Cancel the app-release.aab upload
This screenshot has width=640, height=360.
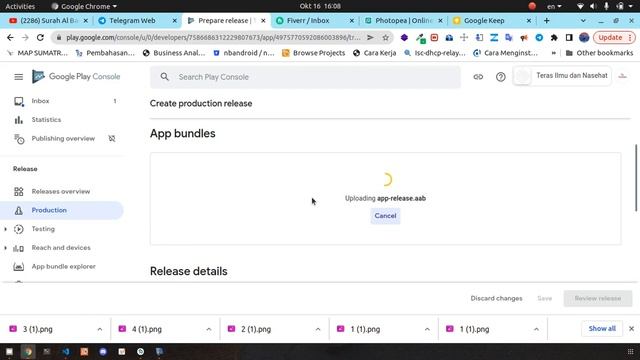(x=385, y=216)
